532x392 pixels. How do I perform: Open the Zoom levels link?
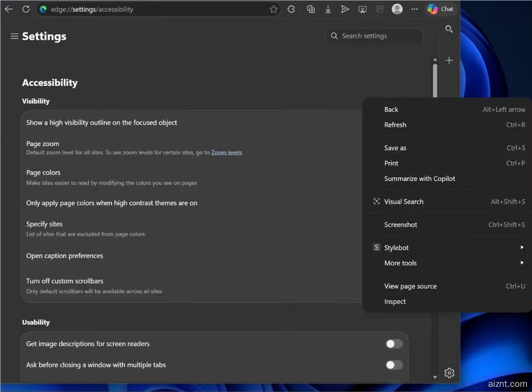(x=226, y=152)
